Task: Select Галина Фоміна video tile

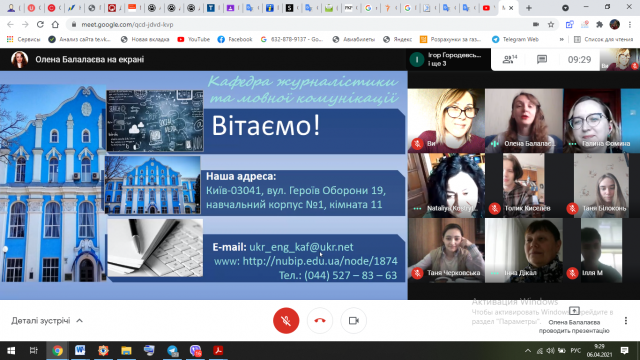Action: pyautogui.click(x=592, y=121)
